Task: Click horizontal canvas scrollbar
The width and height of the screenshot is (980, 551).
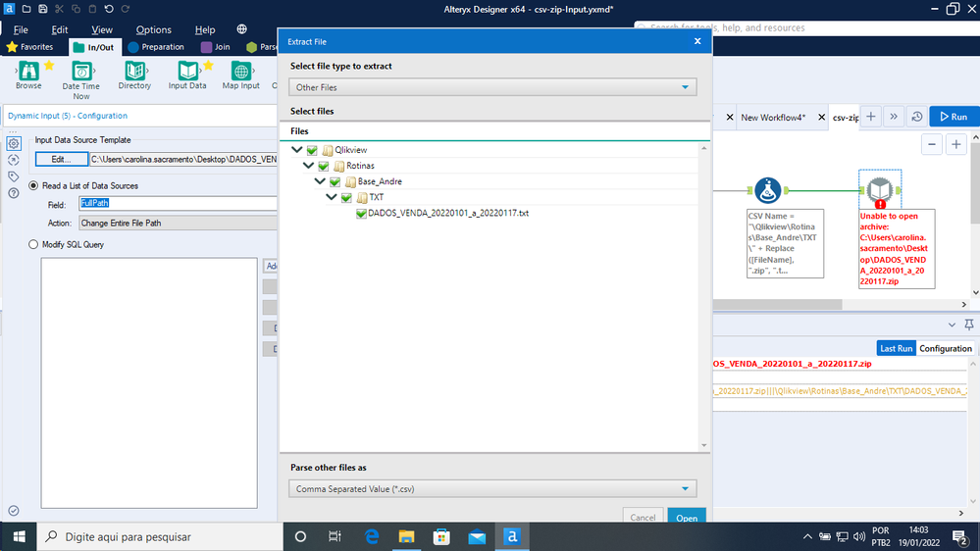Action: [x=778, y=304]
